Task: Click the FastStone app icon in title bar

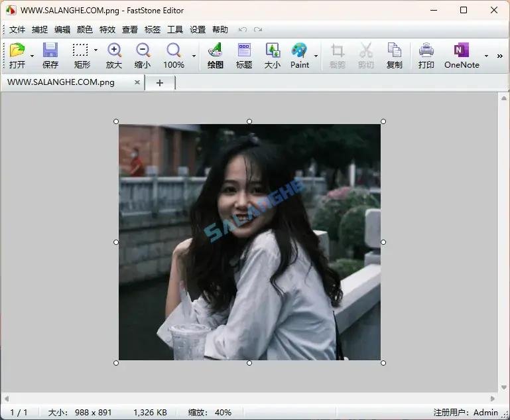Action: tap(11, 11)
